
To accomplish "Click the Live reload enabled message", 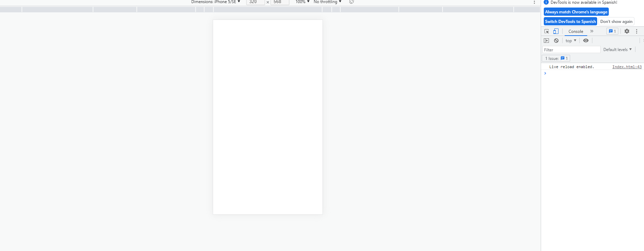I will click(x=571, y=67).
